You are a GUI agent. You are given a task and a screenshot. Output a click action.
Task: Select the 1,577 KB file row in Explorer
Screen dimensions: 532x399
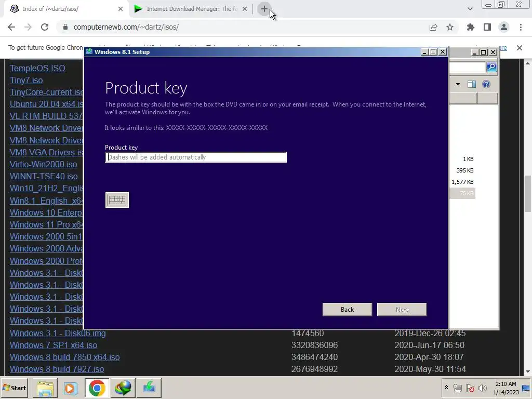(462, 182)
